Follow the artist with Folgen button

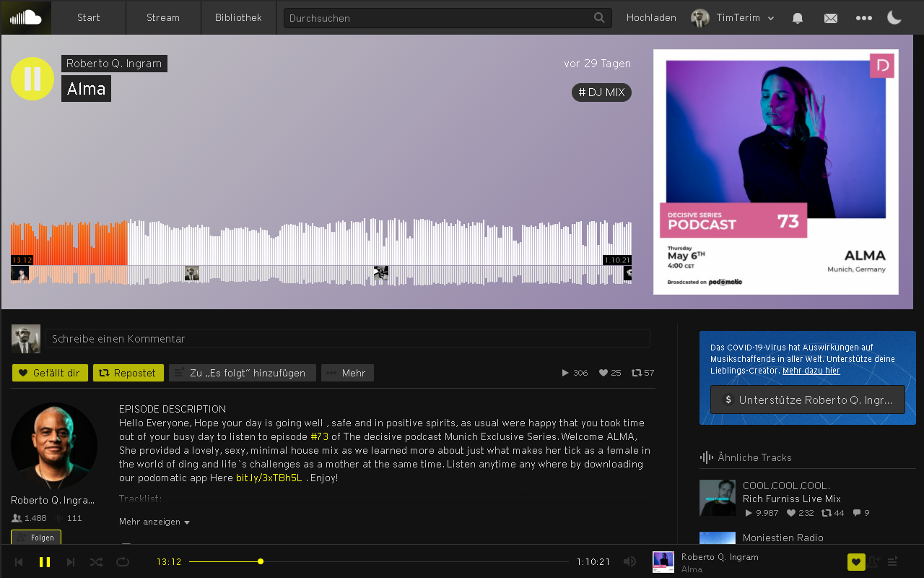pyautogui.click(x=36, y=538)
